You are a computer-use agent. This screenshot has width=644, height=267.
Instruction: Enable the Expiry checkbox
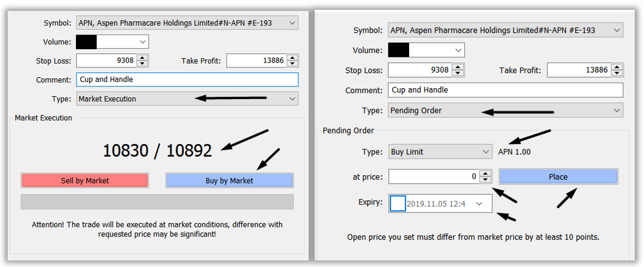(398, 203)
